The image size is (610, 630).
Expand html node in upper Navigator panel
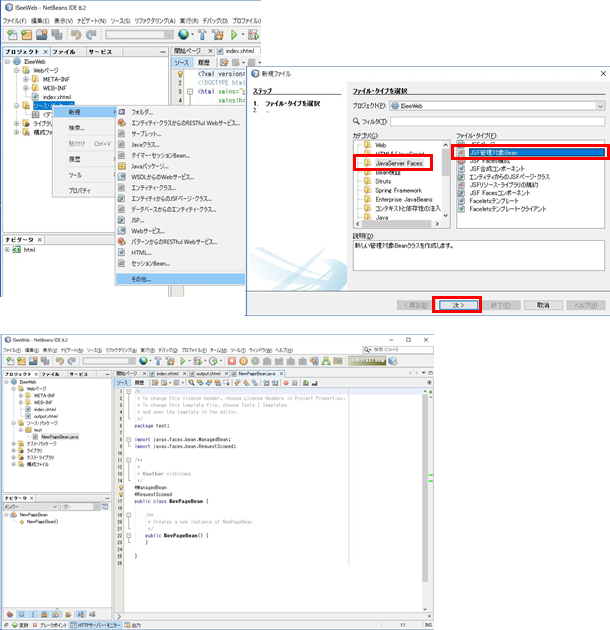(x=7, y=250)
